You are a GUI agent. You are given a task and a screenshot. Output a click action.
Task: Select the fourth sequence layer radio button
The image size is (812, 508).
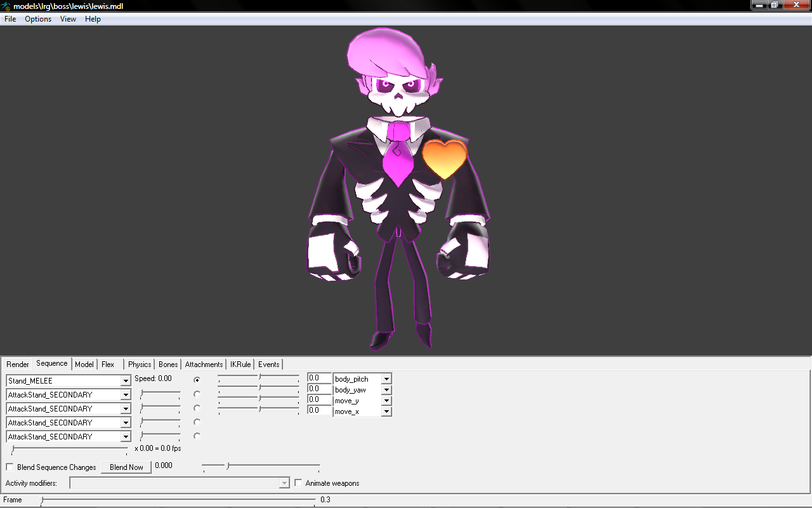(197, 422)
